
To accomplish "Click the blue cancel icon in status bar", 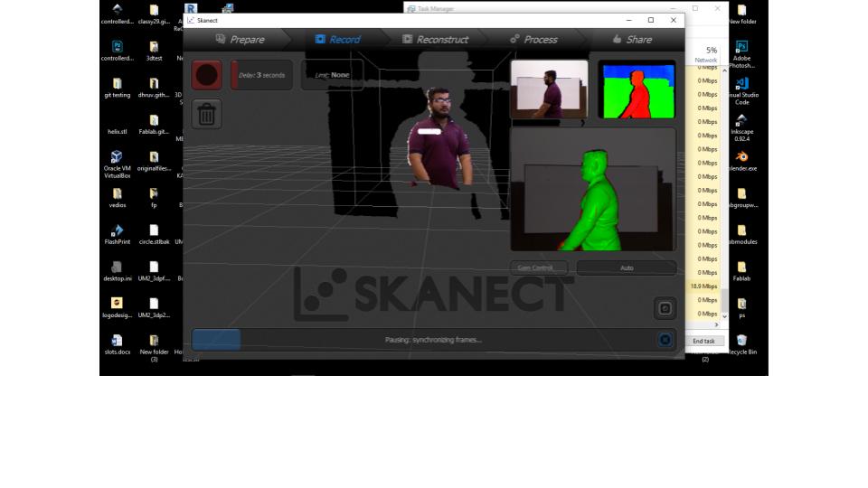I will (665, 340).
